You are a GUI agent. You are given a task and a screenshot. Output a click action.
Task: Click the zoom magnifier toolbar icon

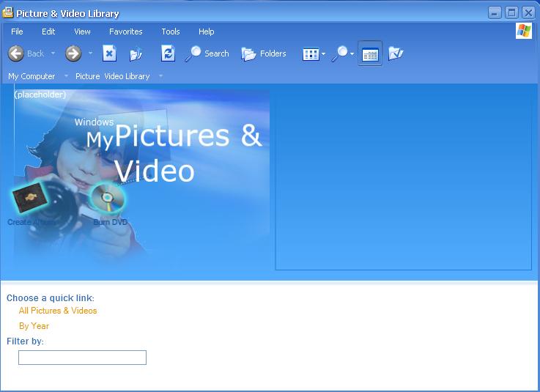pyautogui.click(x=339, y=53)
